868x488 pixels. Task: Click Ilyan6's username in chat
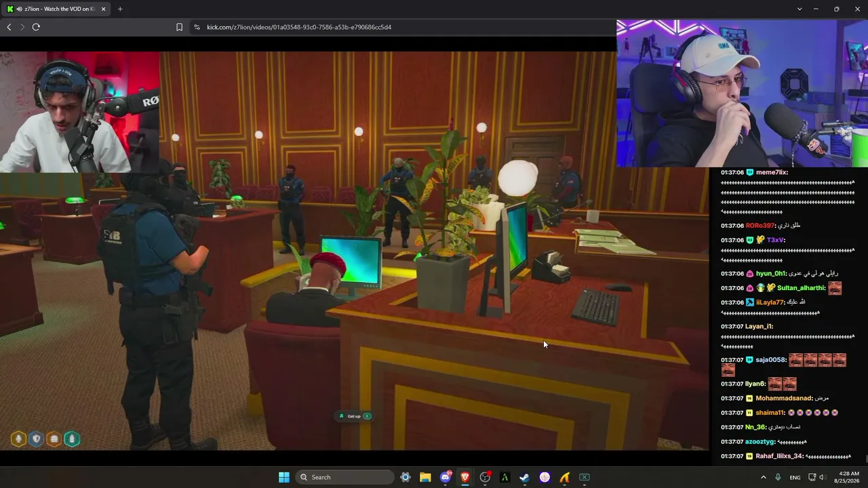point(755,384)
